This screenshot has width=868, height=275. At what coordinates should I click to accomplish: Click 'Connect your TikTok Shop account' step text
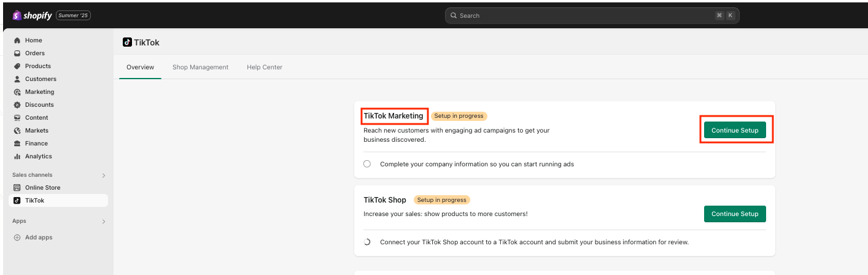pos(534,242)
